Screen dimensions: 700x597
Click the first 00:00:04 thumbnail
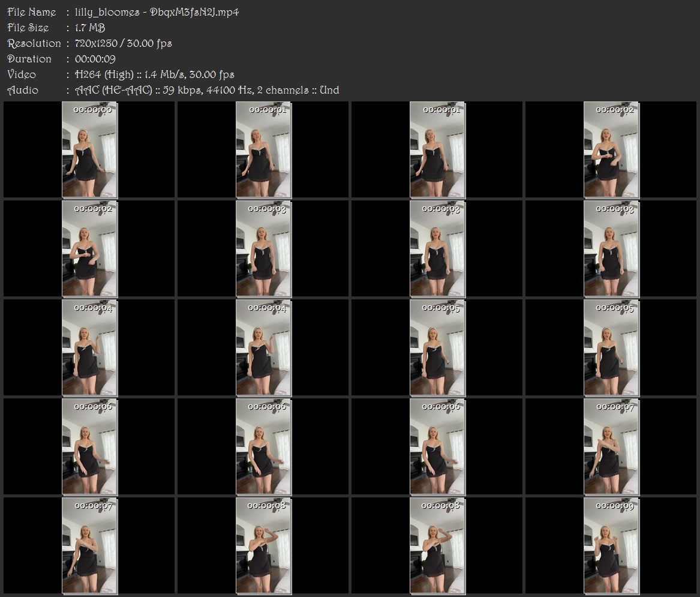pos(90,348)
